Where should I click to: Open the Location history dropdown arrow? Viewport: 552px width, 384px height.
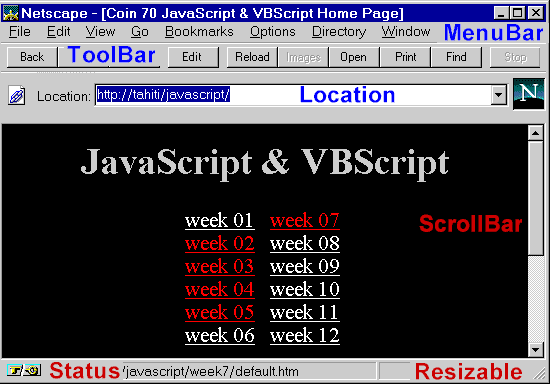(498, 95)
